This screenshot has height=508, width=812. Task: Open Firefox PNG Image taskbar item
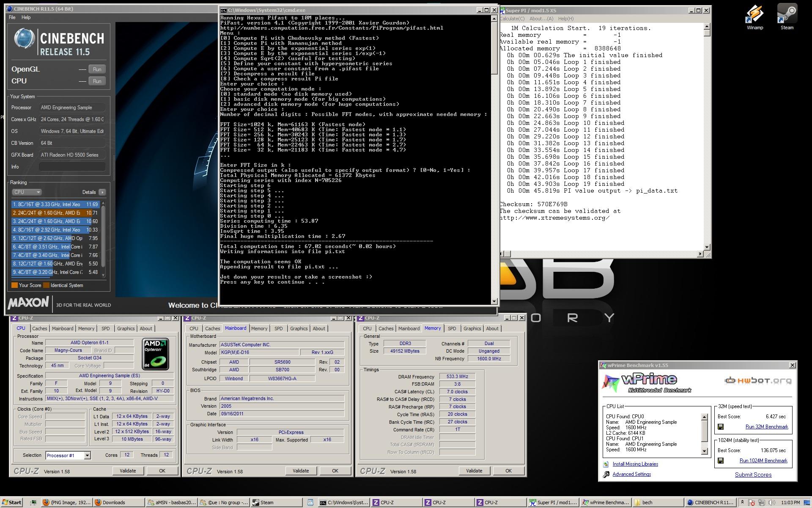[67, 502]
